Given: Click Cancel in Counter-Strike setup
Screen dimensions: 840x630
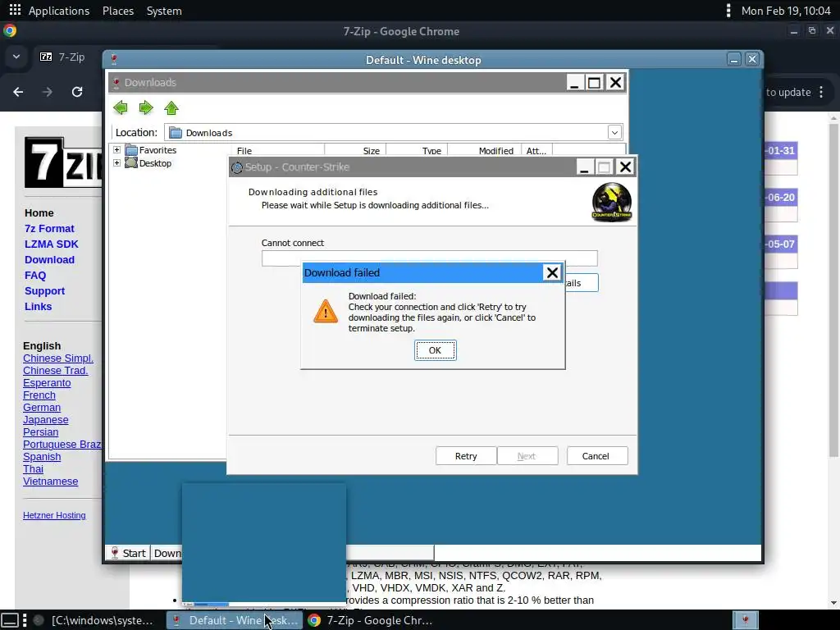Looking at the screenshot, I should (596, 456).
